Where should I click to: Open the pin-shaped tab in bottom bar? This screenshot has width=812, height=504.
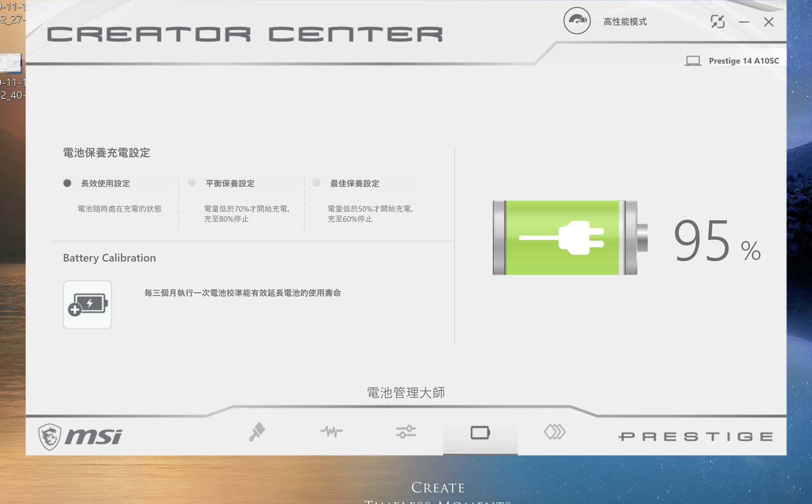tap(257, 432)
